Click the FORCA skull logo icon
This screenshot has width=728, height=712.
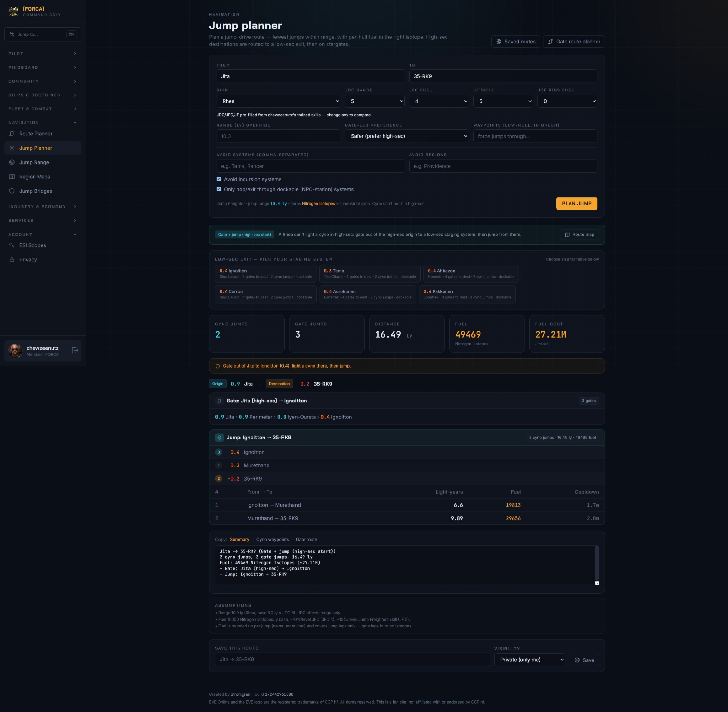click(x=13, y=11)
